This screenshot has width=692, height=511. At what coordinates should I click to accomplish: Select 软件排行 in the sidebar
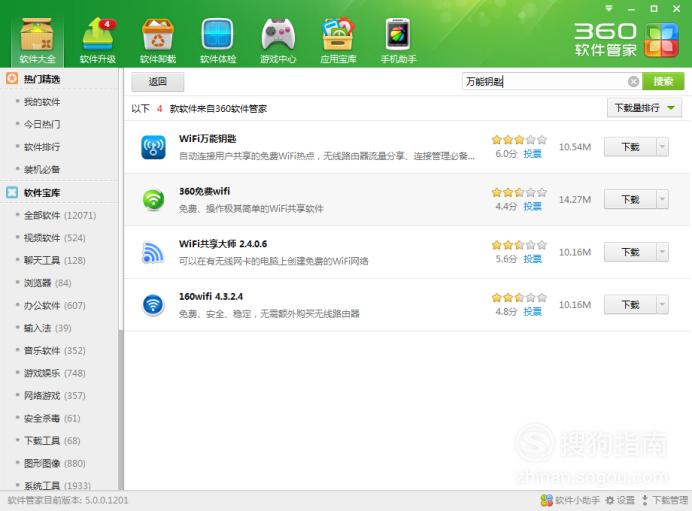click(42, 147)
